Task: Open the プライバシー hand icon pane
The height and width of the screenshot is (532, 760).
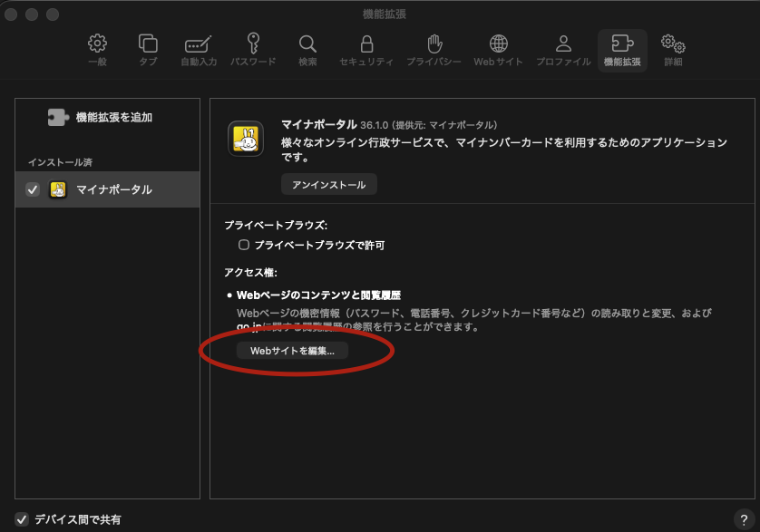Action: point(434,51)
